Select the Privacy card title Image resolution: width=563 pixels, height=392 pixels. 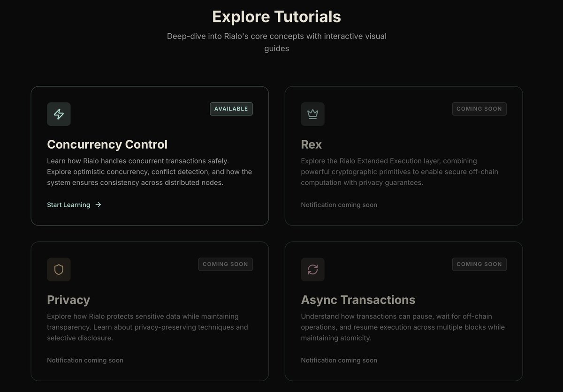tap(68, 300)
